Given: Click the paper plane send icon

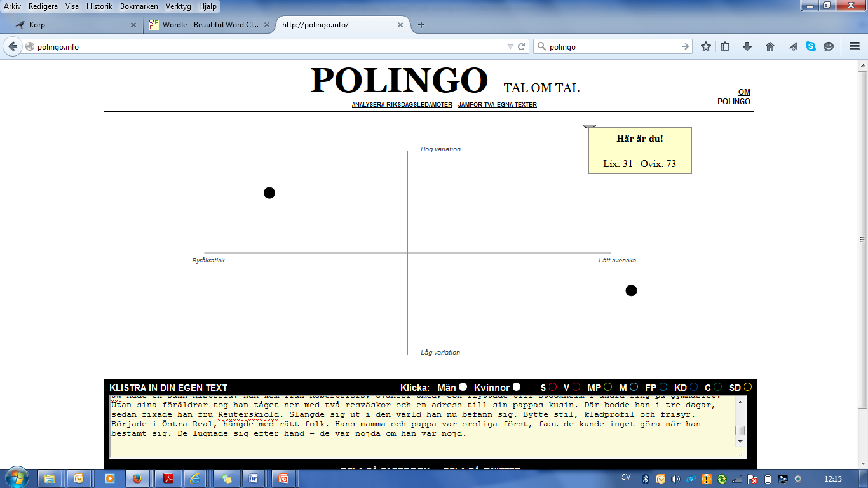Looking at the screenshot, I should pyautogui.click(x=793, y=46).
